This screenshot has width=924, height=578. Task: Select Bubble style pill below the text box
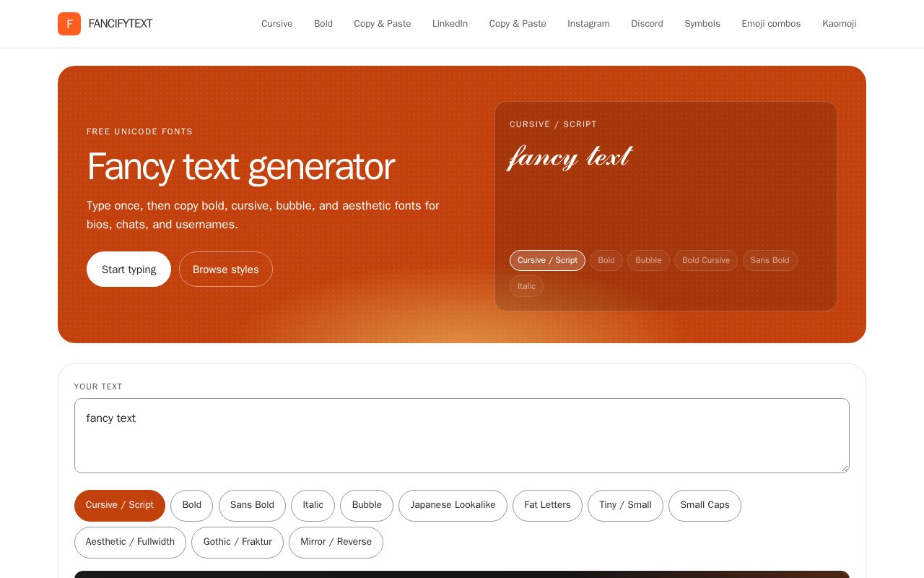click(367, 506)
